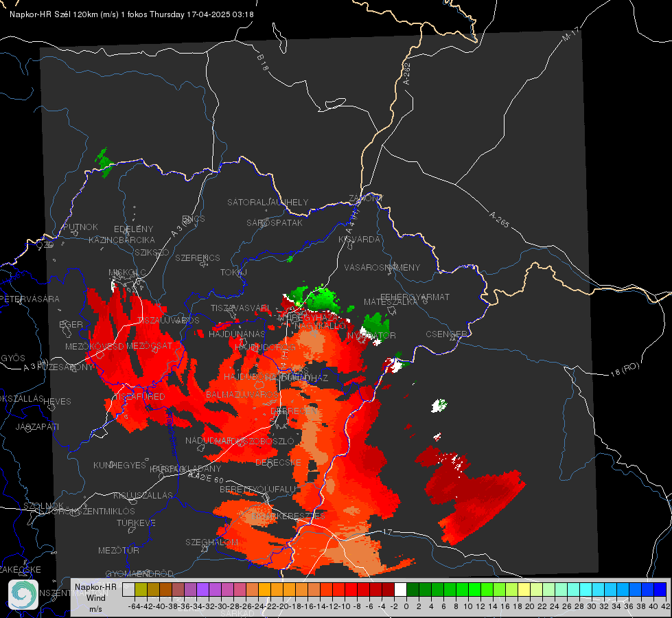Click the TÚRKEVE city label
This screenshot has height=618, width=672.
click(136, 523)
